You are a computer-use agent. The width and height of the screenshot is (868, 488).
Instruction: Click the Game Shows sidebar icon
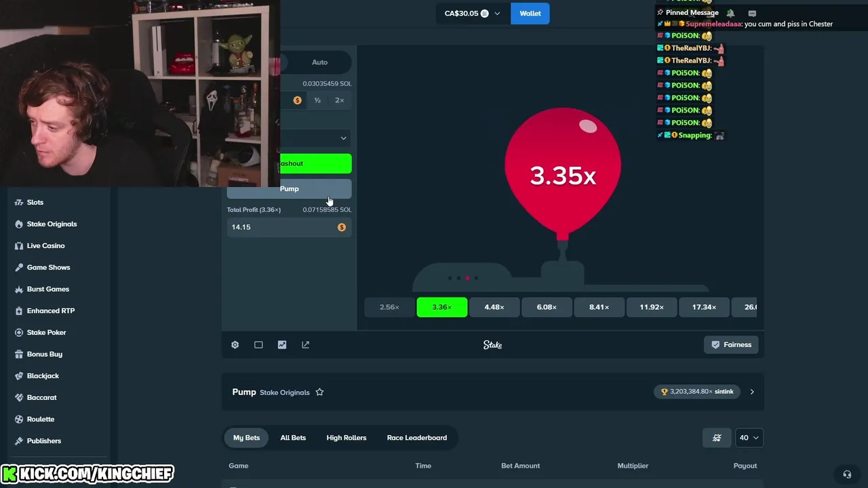tap(19, 268)
